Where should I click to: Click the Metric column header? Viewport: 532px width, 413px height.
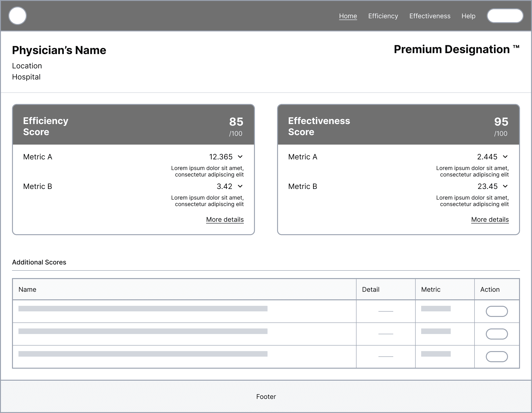pyautogui.click(x=430, y=289)
